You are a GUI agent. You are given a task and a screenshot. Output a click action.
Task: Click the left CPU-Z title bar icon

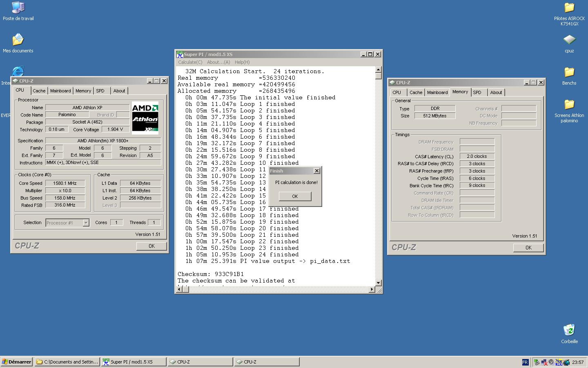point(15,81)
